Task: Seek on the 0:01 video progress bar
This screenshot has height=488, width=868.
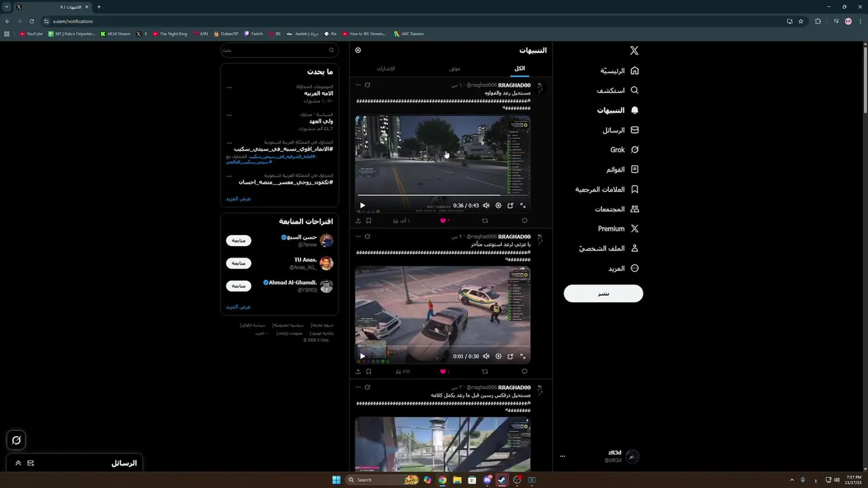Action: pos(443,346)
